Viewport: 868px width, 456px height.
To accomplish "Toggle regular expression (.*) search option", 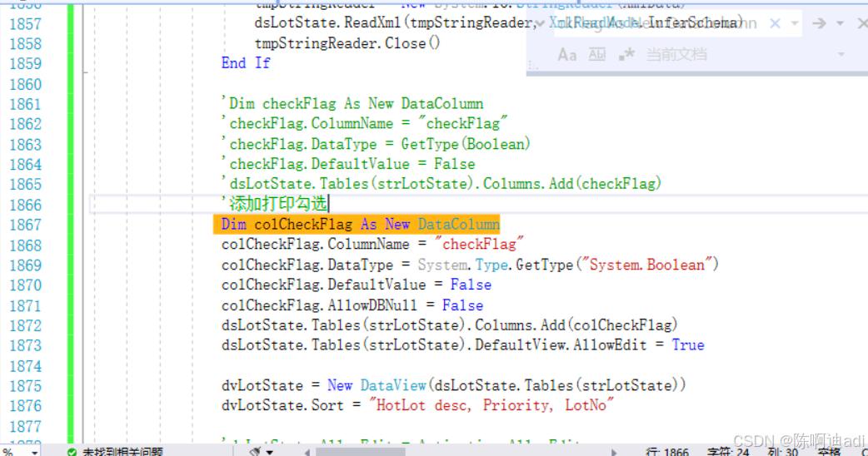I will pos(626,55).
